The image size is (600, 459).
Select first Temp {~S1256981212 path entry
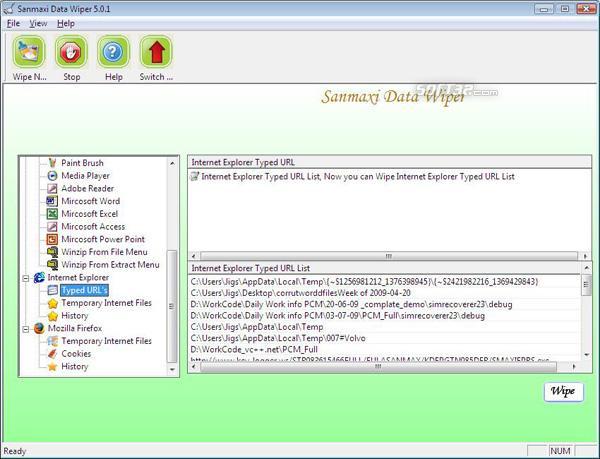364,282
